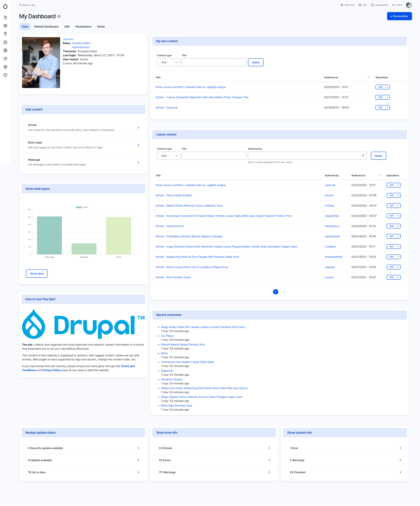This screenshot has width=420, height=506.
Task: Open Appearance section (paintbrush icon)
Action: pos(5,34)
